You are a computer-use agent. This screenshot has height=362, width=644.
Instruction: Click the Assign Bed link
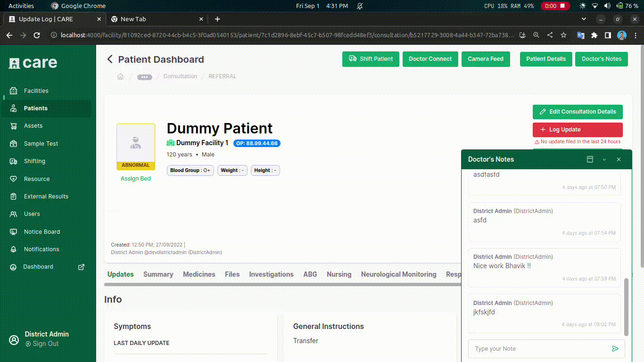tap(136, 179)
